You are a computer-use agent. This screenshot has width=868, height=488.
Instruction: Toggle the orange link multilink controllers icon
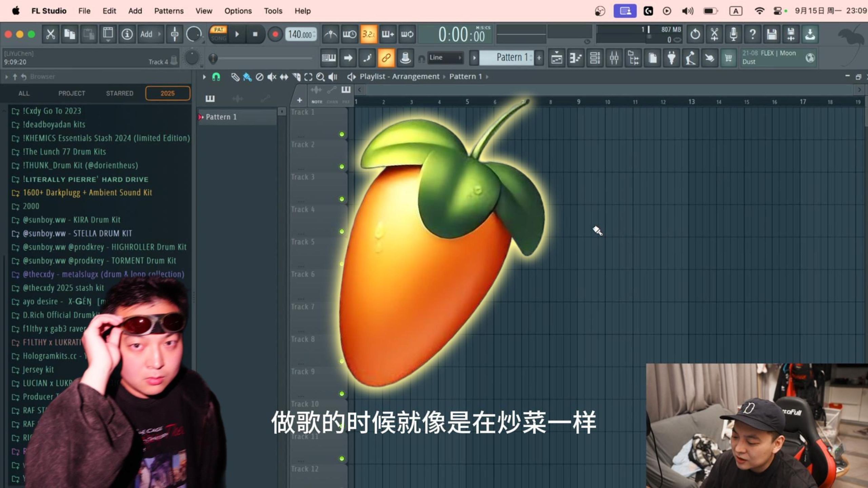pyautogui.click(x=386, y=58)
